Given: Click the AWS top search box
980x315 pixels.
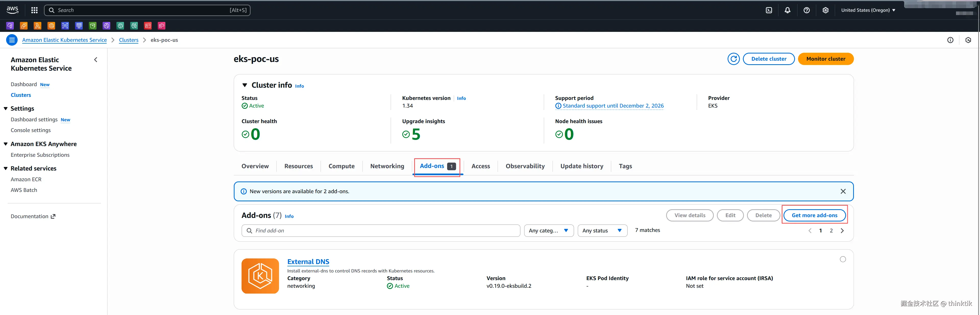Looking at the screenshot, I should (147, 10).
